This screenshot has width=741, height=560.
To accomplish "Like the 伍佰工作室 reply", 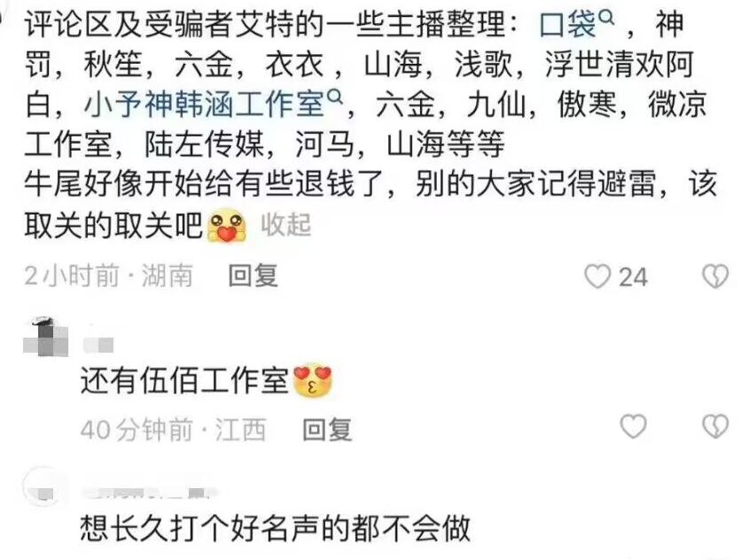I will tap(633, 426).
